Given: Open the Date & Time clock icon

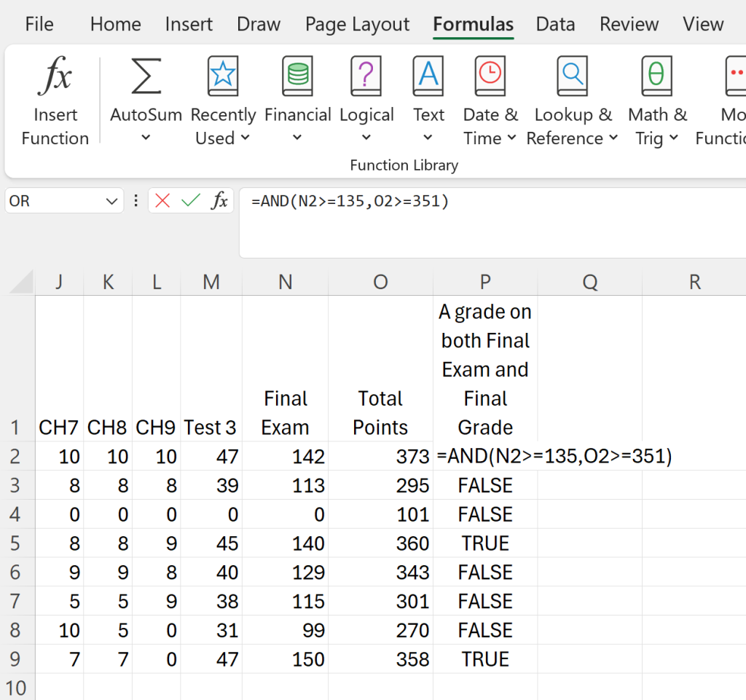Looking at the screenshot, I should (x=490, y=77).
